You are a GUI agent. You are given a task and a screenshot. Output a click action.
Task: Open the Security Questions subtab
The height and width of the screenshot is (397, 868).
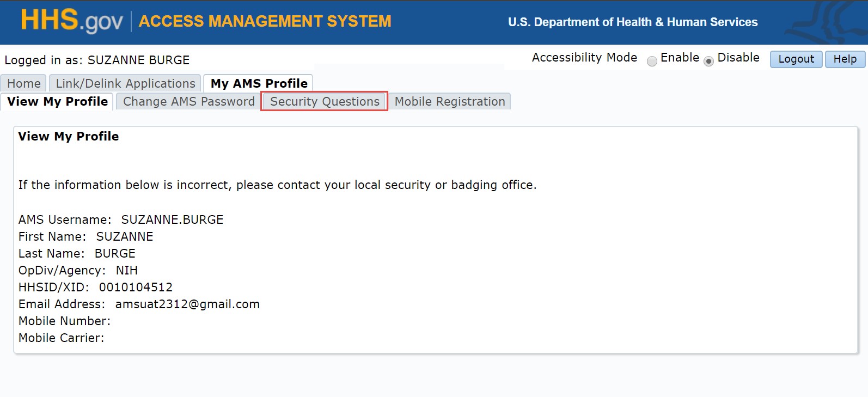click(325, 102)
